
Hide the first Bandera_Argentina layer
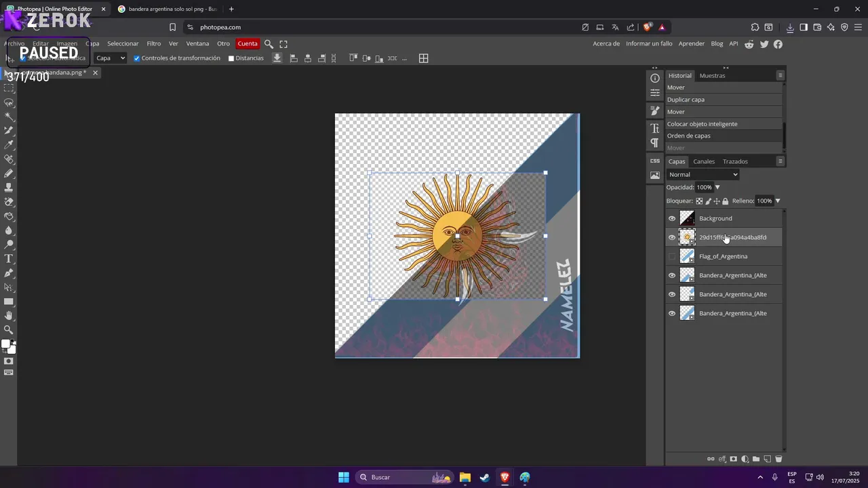coord(672,275)
